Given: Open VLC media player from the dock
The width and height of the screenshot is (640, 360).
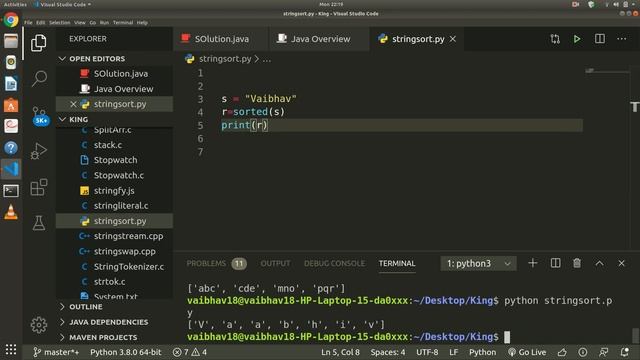Looking at the screenshot, I should [11, 212].
